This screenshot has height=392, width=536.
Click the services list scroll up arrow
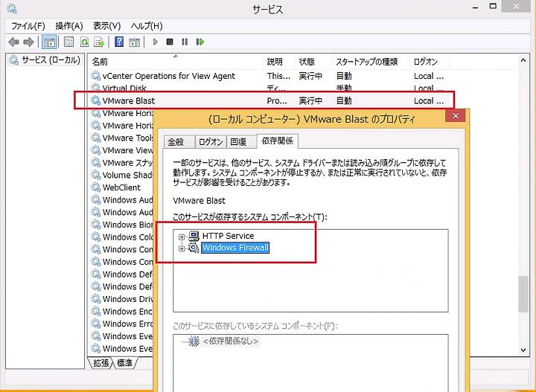pos(523,60)
